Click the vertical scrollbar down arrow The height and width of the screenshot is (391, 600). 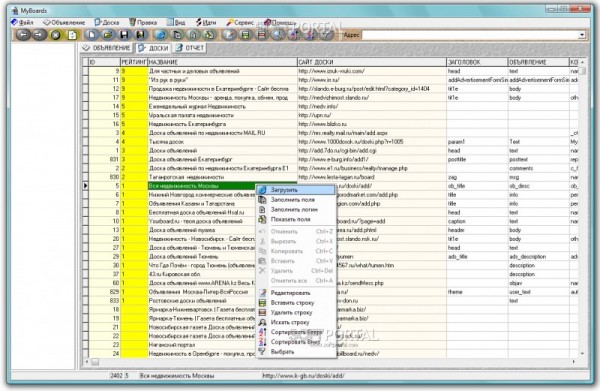pyautogui.click(x=582, y=354)
